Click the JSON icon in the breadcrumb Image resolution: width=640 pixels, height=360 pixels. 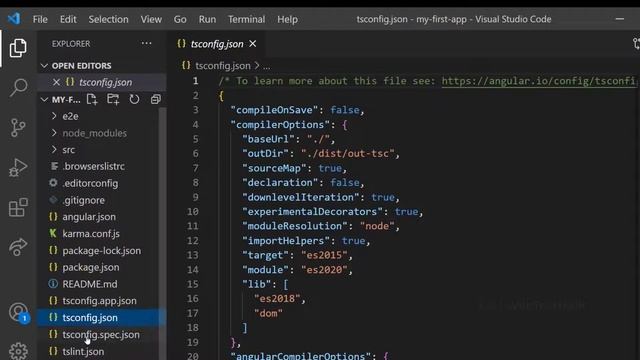(x=186, y=65)
